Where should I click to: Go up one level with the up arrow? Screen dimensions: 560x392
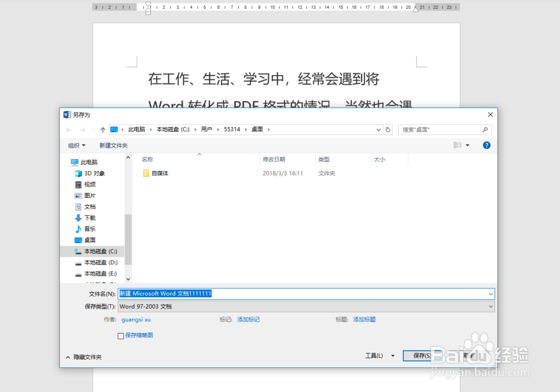click(103, 129)
